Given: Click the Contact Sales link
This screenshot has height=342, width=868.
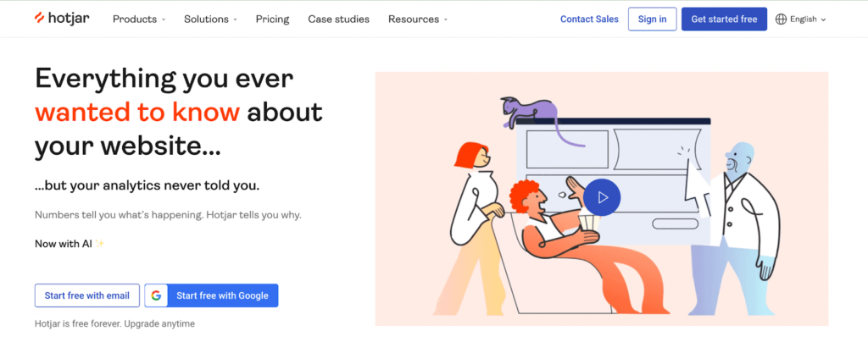Looking at the screenshot, I should click(x=589, y=19).
